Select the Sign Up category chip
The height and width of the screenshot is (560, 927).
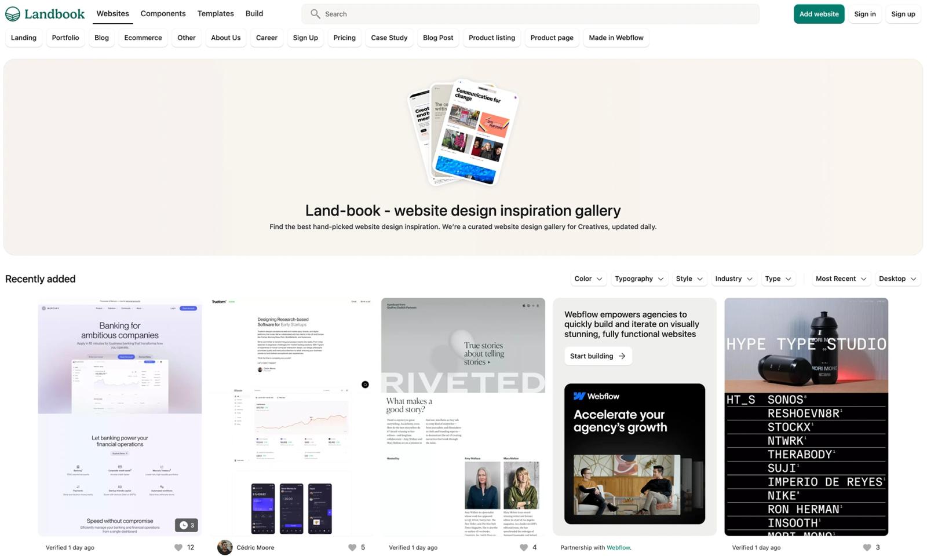[305, 38]
